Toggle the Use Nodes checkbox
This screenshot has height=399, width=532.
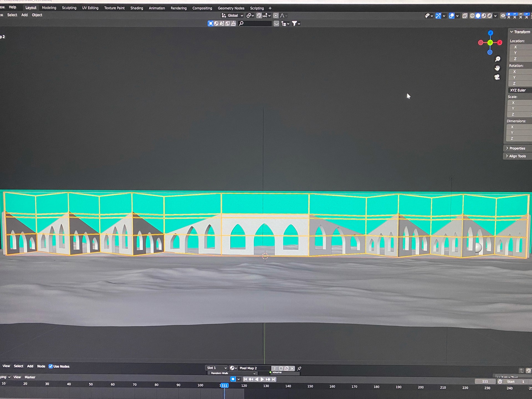tap(51, 366)
